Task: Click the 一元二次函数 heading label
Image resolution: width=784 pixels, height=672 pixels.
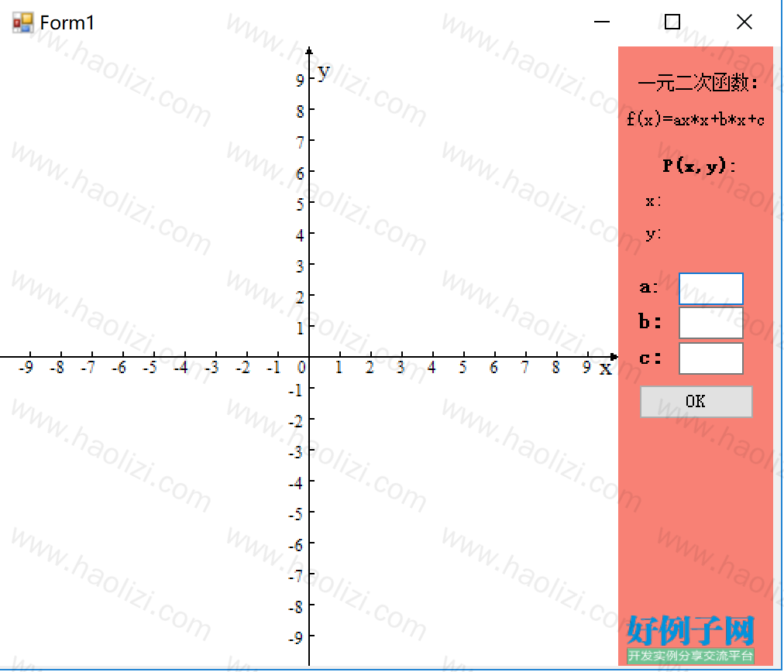Action: (698, 82)
